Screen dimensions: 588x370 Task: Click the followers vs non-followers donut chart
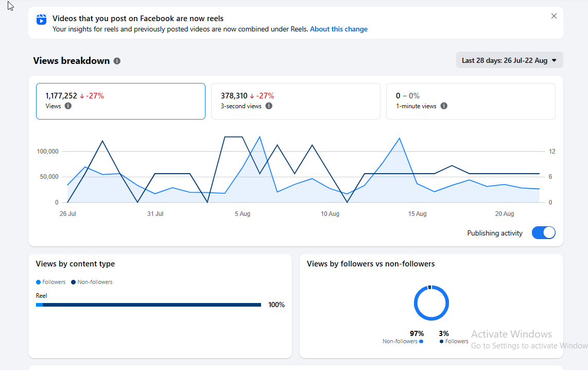(x=431, y=303)
